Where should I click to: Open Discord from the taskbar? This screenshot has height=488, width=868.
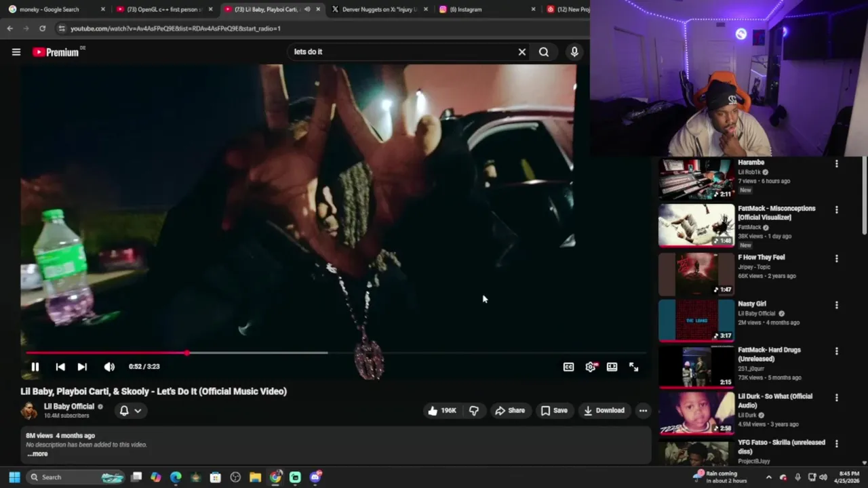pyautogui.click(x=315, y=477)
